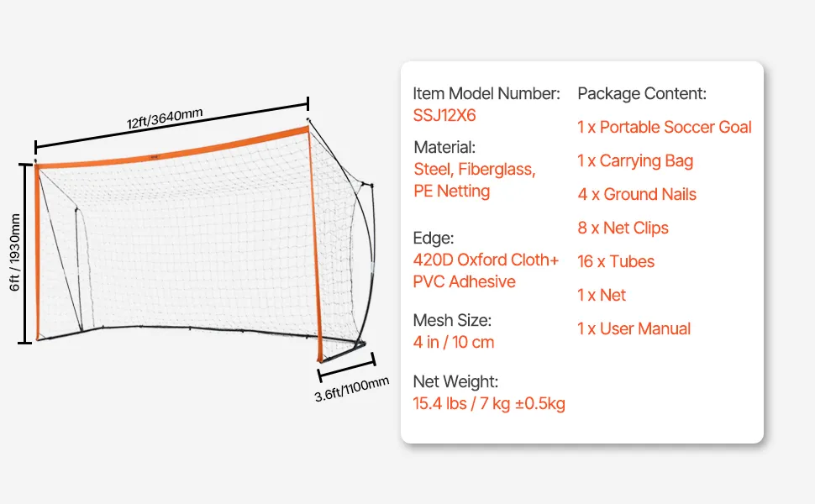Viewport: 815px width, 504px height.
Task: Click the 8 x Net Clips item
Action: 623,228
